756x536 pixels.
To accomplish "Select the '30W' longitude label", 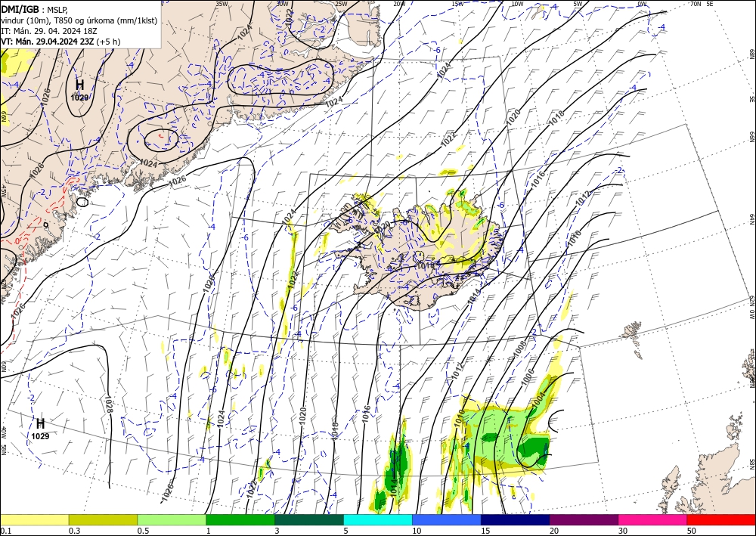I will pyautogui.click(x=282, y=4).
